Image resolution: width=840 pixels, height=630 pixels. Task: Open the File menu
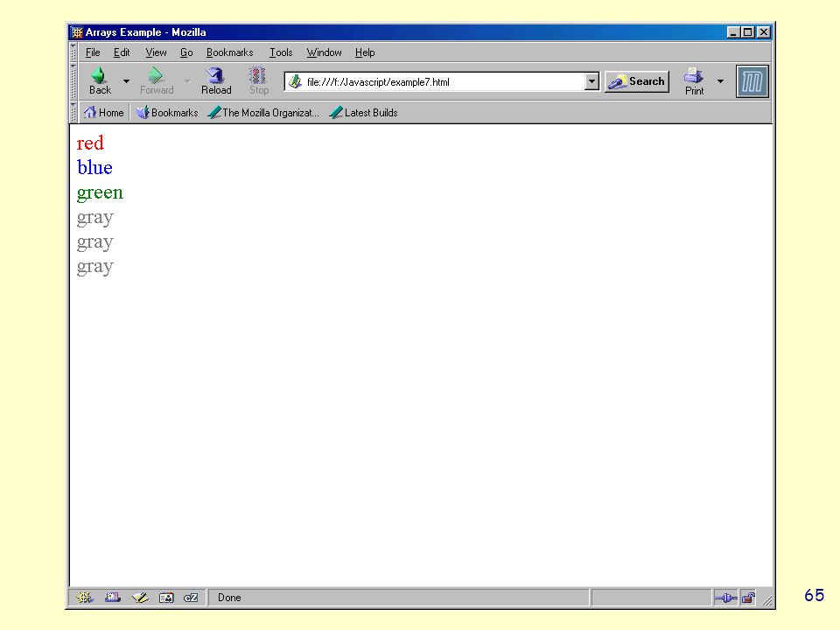click(93, 52)
